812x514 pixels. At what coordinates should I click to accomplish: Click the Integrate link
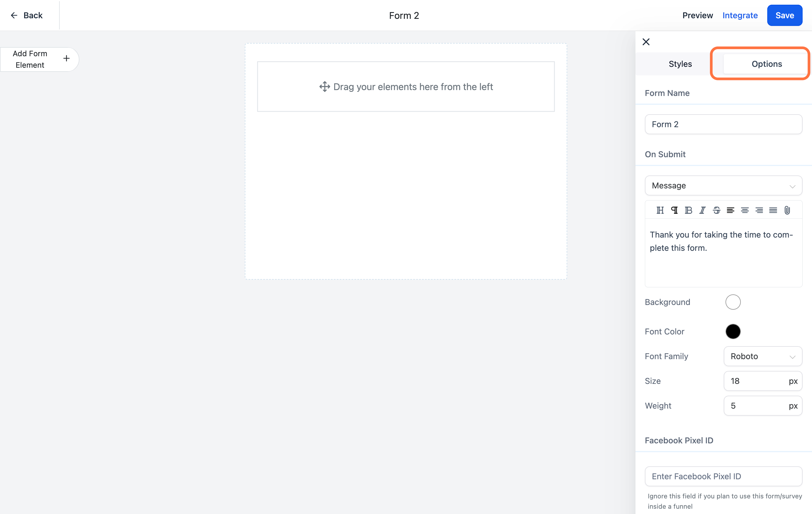(740, 15)
